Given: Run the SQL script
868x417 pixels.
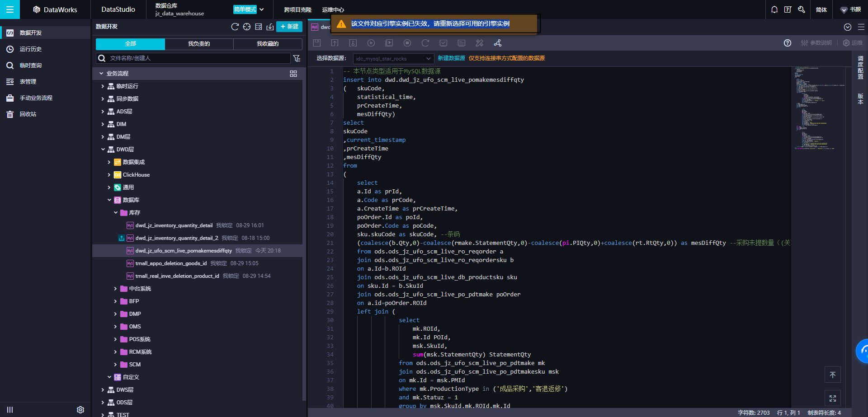Looking at the screenshot, I should coord(371,43).
